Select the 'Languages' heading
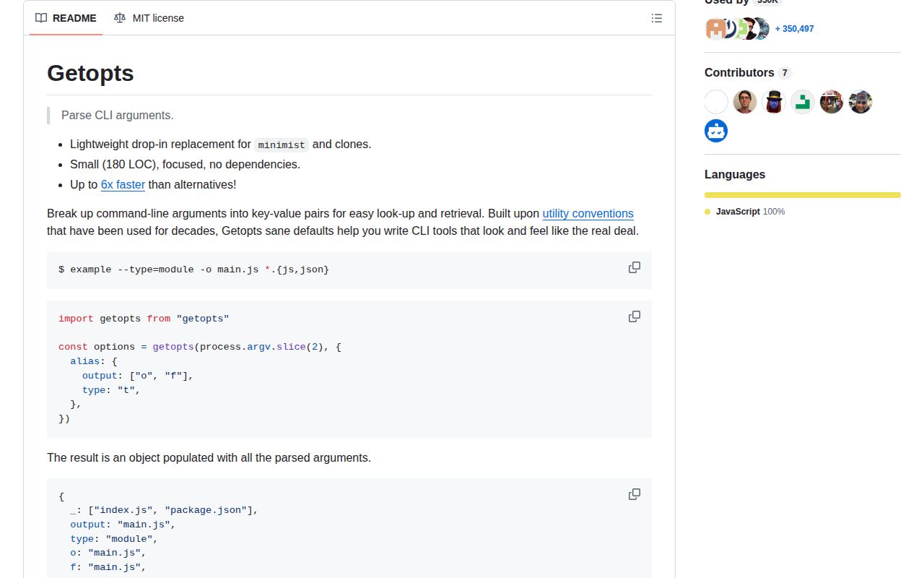 click(735, 174)
